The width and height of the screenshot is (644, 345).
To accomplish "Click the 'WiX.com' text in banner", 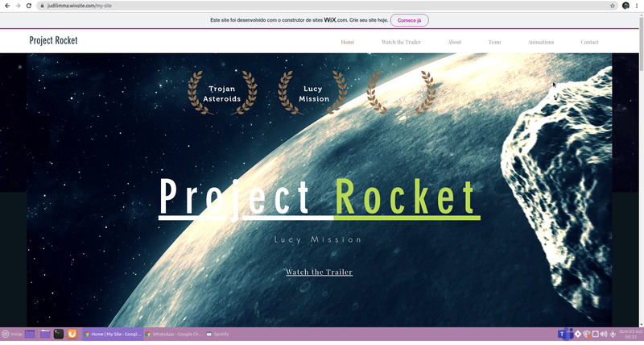I will click(336, 19).
